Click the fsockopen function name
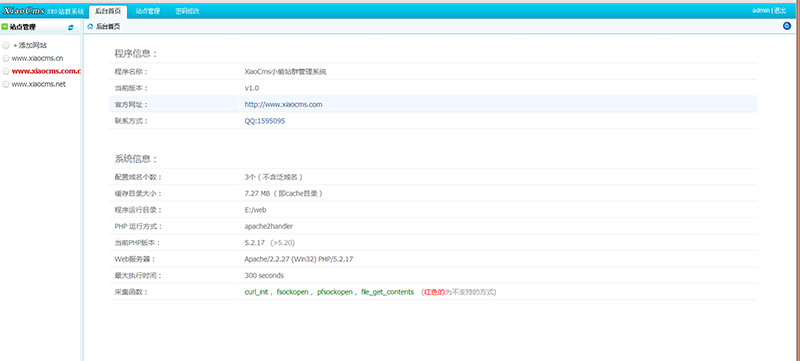800x361 pixels. (x=292, y=292)
